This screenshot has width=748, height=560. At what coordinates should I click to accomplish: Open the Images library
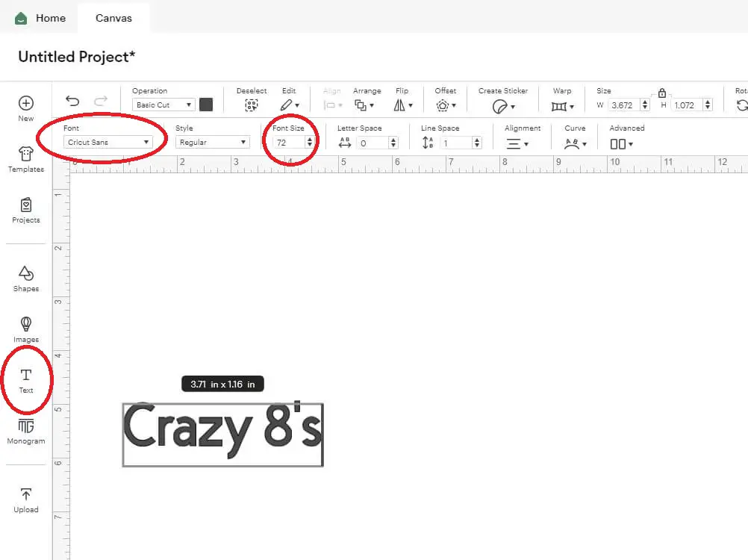tap(26, 329)
